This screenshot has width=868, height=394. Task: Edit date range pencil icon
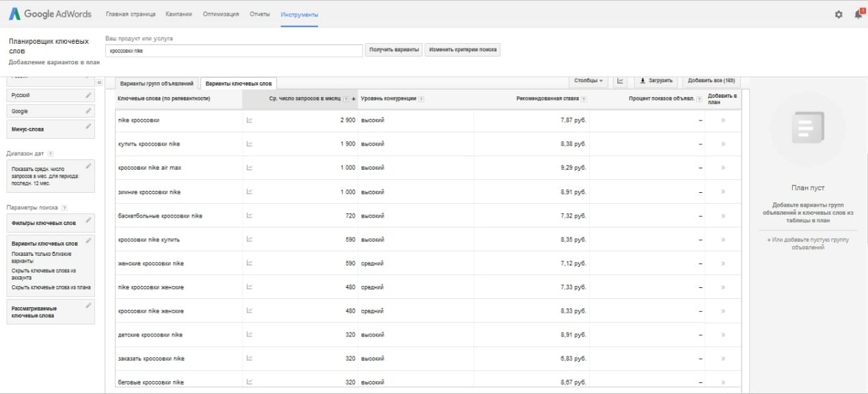(x=88, y=166)
